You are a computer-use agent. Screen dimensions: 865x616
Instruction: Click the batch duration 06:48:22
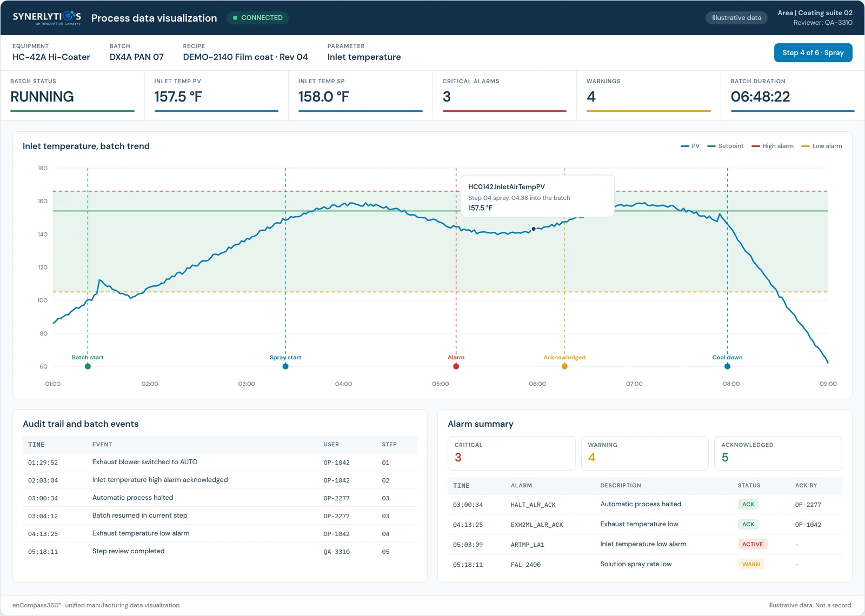tap(760, 97)
